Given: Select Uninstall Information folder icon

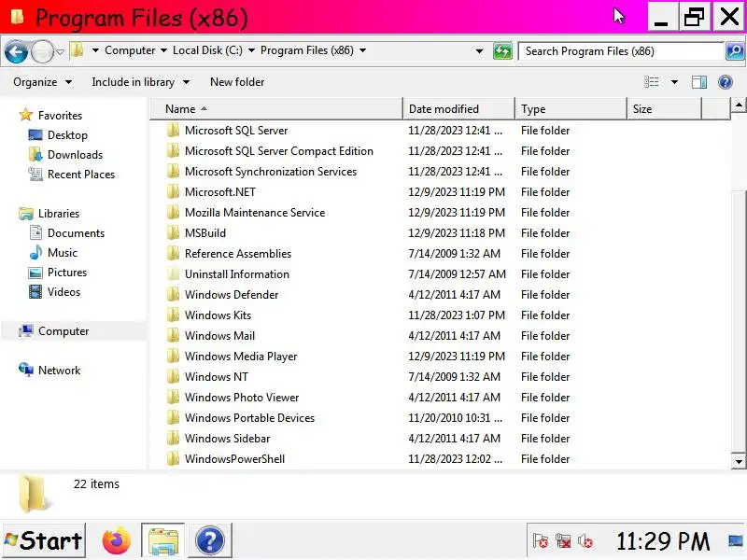Looking at the screenshot, I should [x=173, y=273].
